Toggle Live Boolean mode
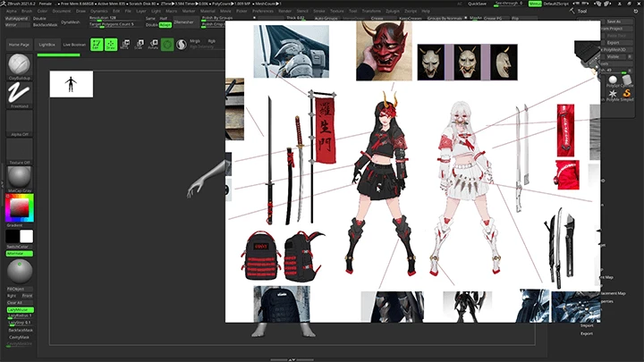The width and height of the screenshot is (644, 362). point(74,45)
